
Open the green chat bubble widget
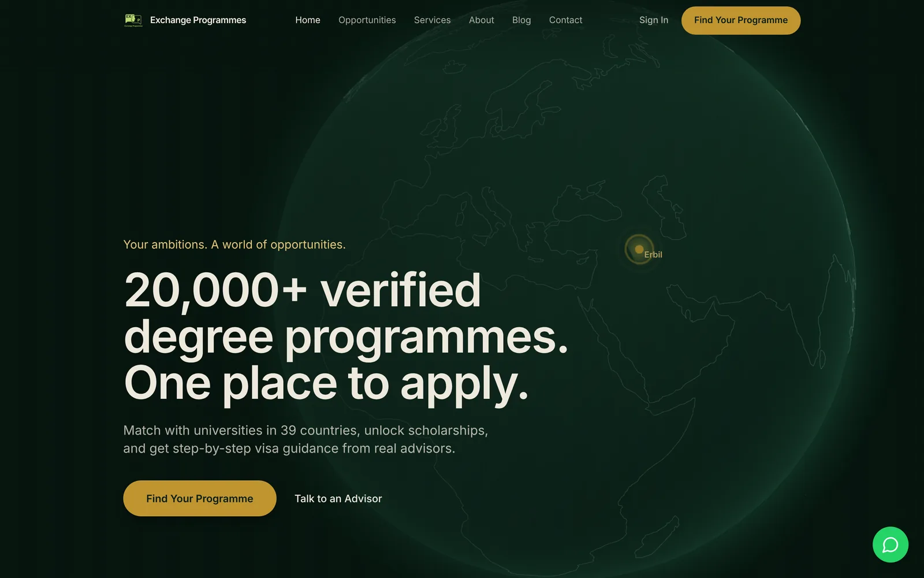(890, 544)
